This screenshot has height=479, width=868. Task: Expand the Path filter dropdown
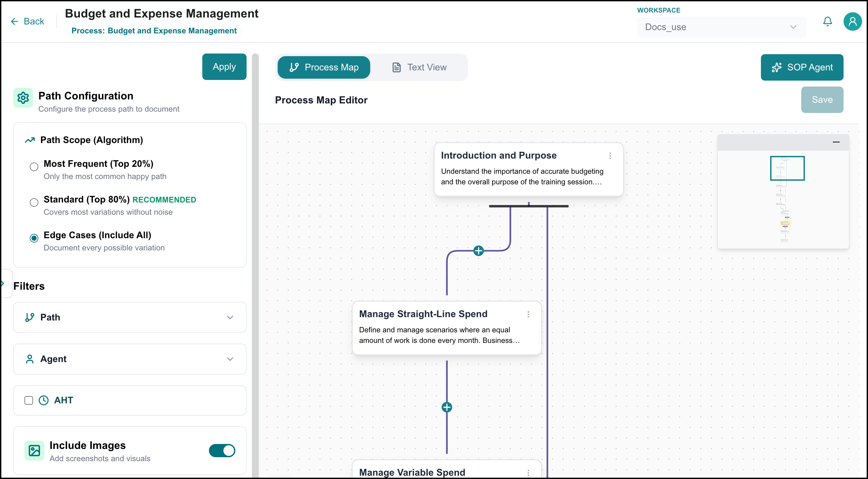[130, 318]
